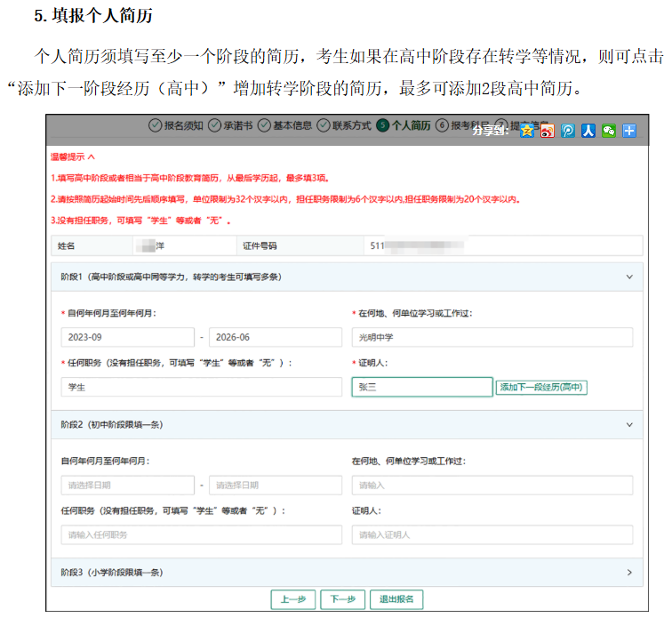Click the Tencent Weibo share icon
Viewport: 672px width, 618px height.
pos(568,130)
